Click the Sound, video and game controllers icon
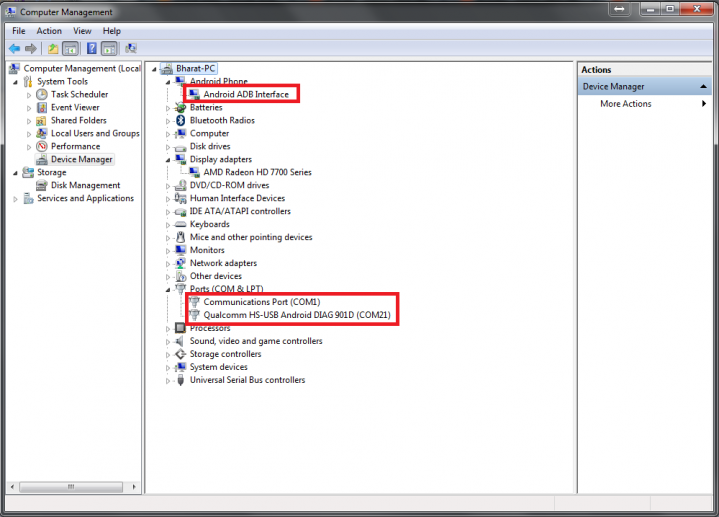 pos(181,341)
